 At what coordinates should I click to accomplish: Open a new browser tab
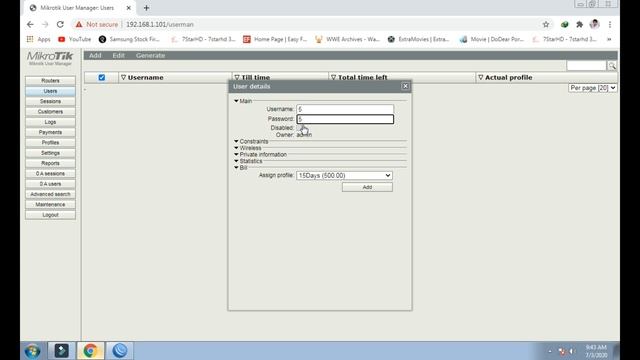coord(146,8)
